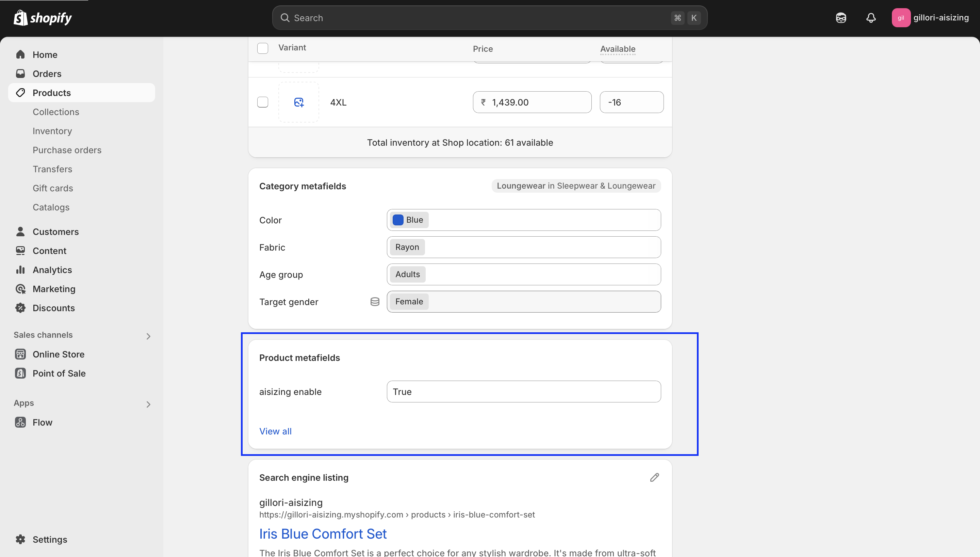Open the notifications bell

[871, 18]
